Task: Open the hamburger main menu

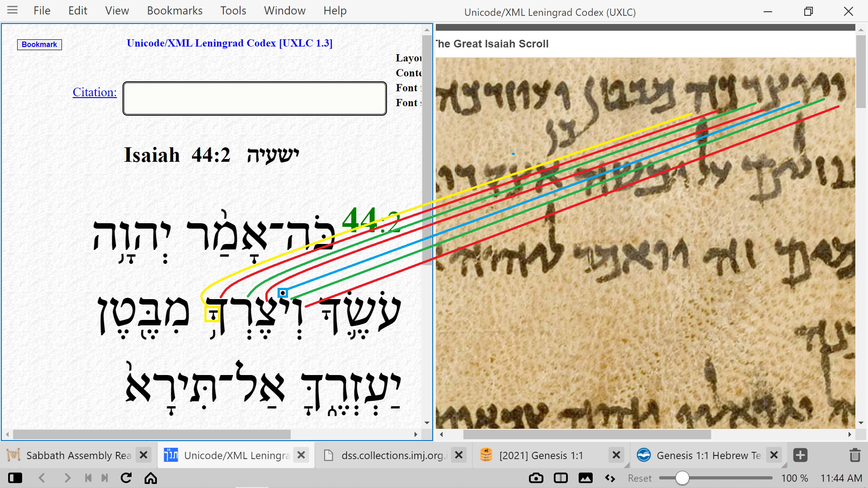Action: [12, 10]
